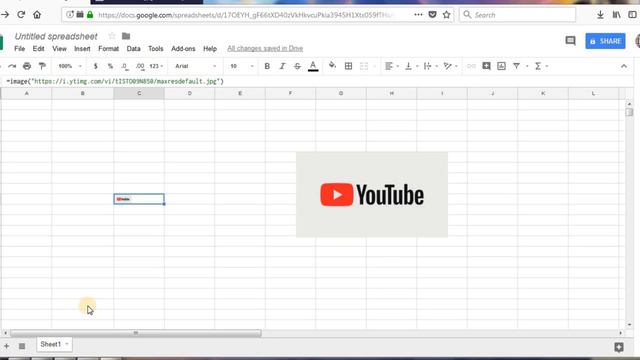Image resolution: width=640 pixels, height=360 pixels.
Task: Open fill color picker
Action: [x=332, y=66]
